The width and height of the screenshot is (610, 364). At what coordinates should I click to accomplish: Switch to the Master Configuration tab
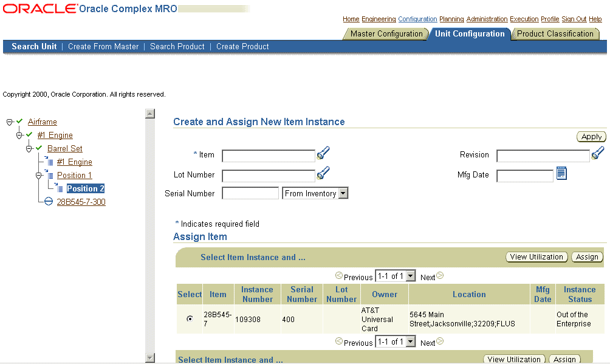pyautogui.click(x=386, y=34)
